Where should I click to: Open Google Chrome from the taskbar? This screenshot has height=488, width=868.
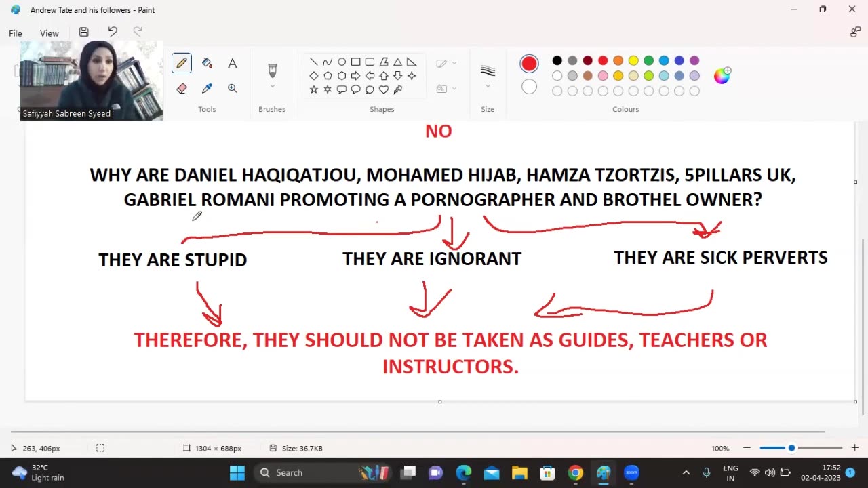[x=576, y=473]
